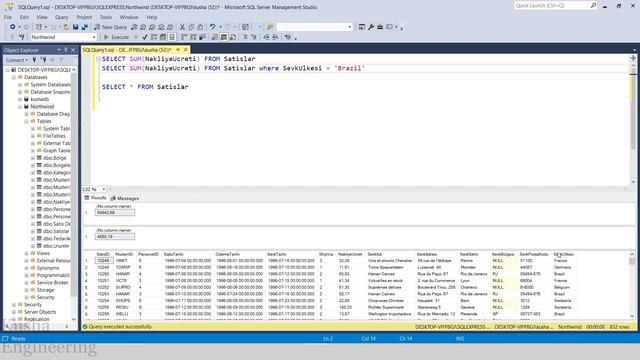This screenshot has height=360, width=640.
Task: Click Object Explorer connect plug icon
Action: [34, 60]
